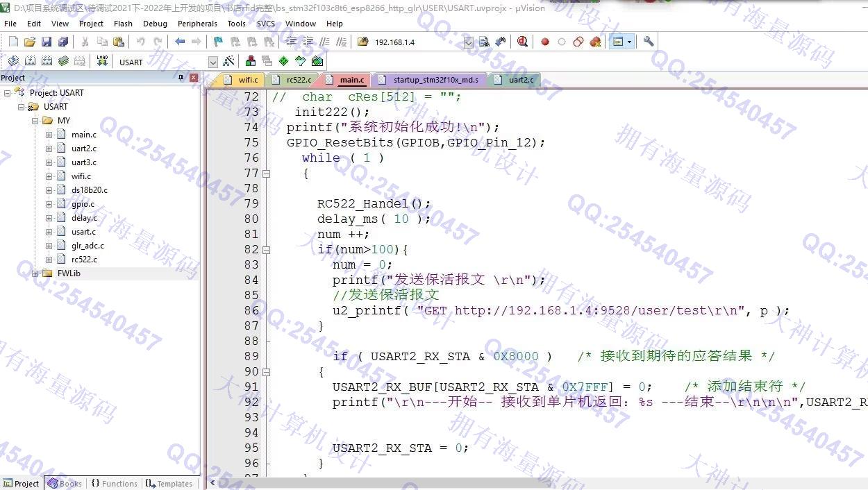Open Manage Project Items colored blocks icon
This screenshot has width=868, height=490.
(251, 61)
